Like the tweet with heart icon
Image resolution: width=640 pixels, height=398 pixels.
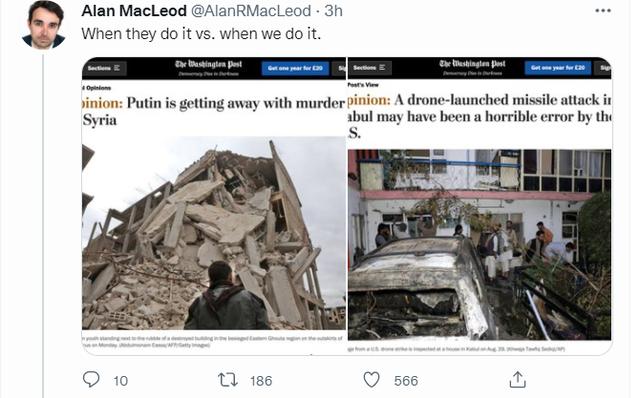pyautogui.click(x=371, y=380)
